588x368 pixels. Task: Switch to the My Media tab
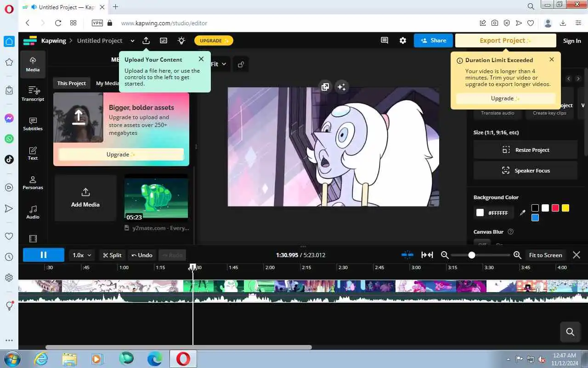(x=107, y=83)
